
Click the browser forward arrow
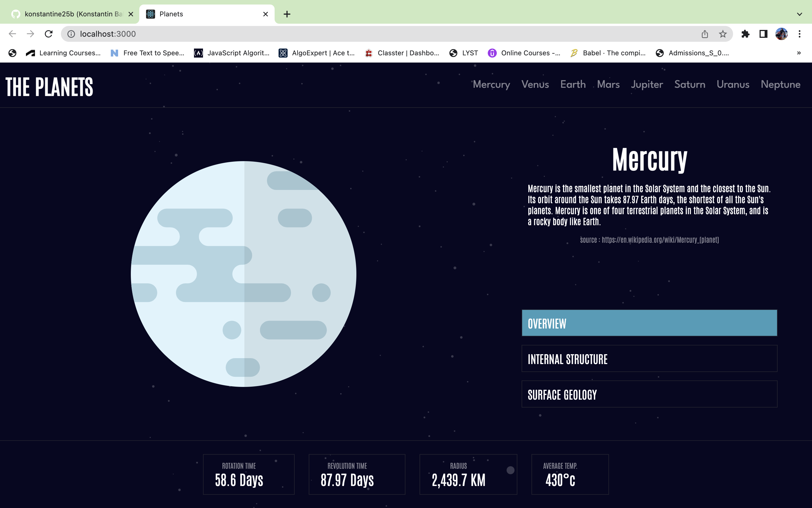point(30,34)
